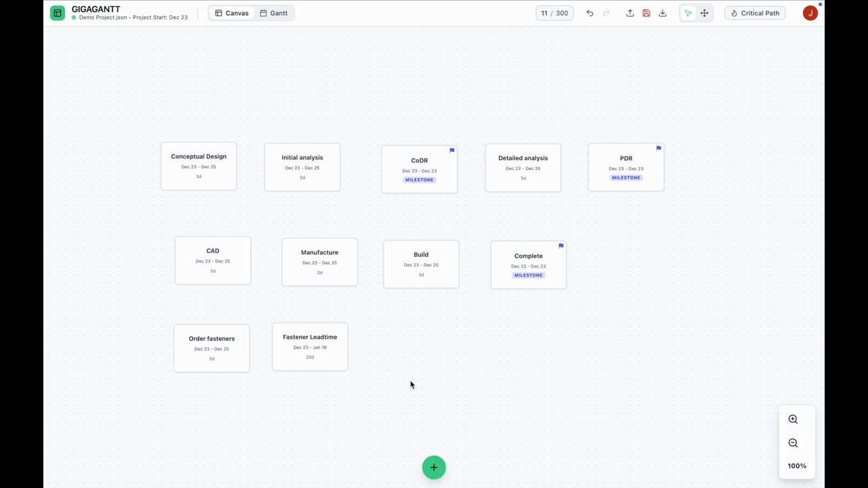Reset zoom by clicking 100% label
Viewport: 868px width, 488px height.
[x=797, y=466]
